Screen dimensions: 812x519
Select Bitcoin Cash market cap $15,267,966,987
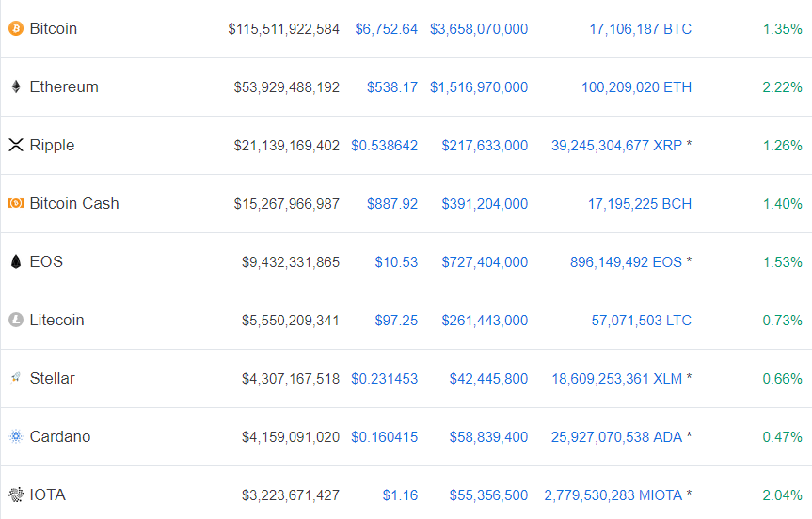coord(287,204)
